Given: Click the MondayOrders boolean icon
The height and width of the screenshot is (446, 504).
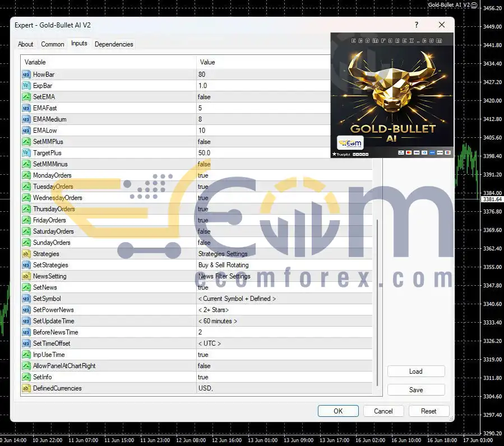Looking at the screenshot, I should (26, 175).
